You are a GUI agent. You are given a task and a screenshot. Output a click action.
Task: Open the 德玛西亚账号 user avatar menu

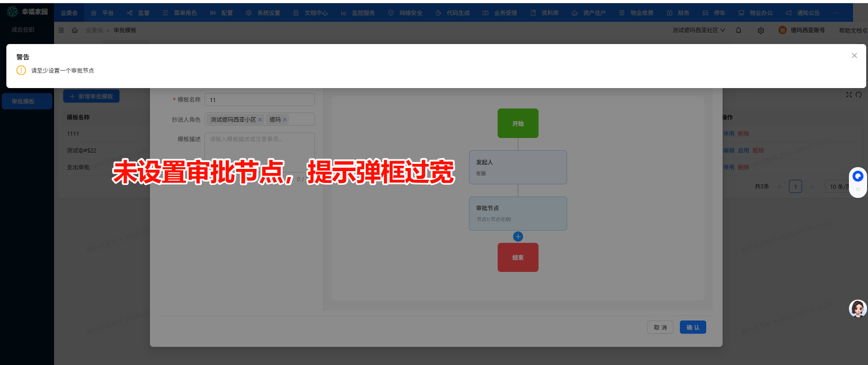802,30
